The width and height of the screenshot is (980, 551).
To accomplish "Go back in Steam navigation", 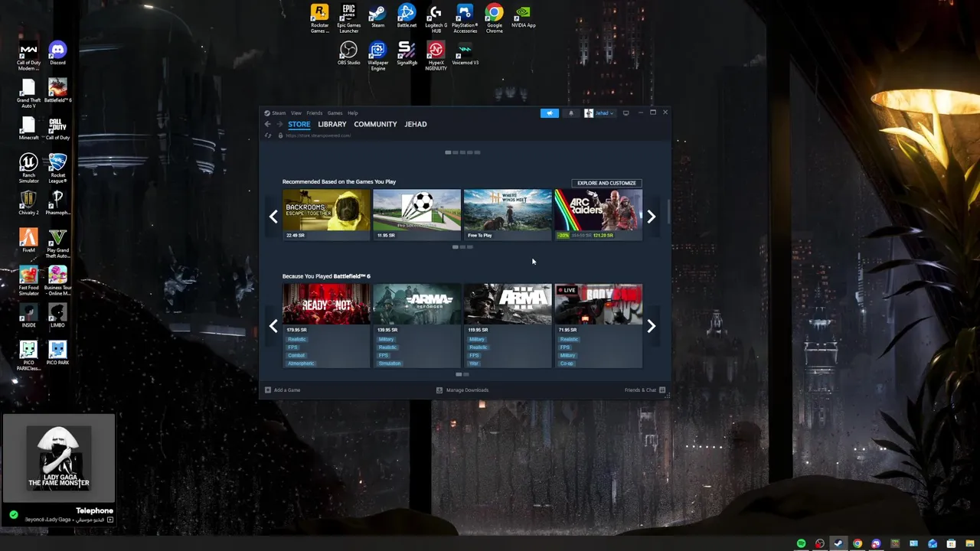I will pos(267,124).
